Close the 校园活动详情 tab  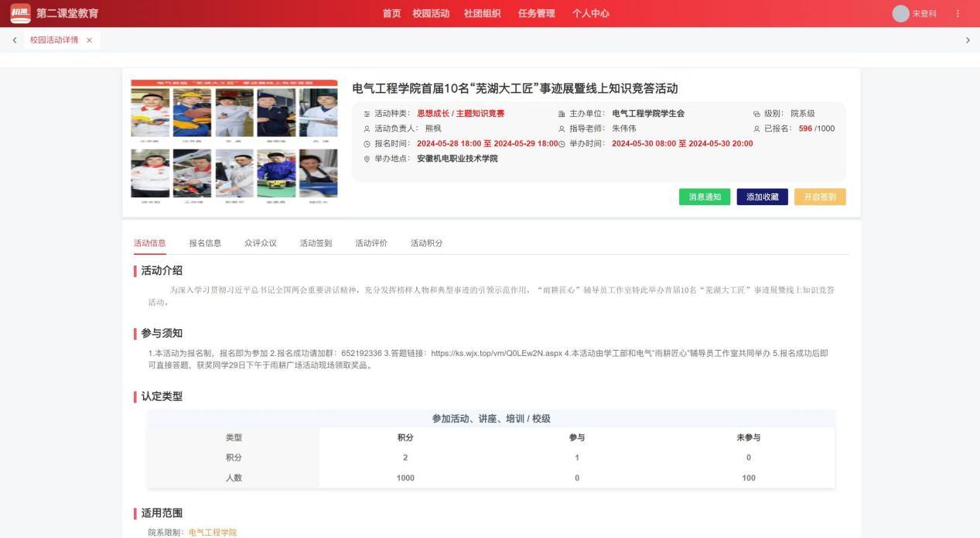[90, 40]
